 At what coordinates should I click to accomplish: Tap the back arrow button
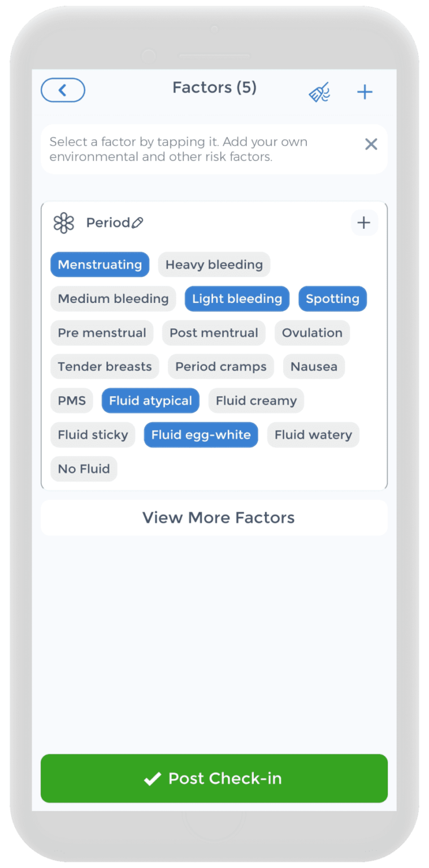click(x=63, y=90)
